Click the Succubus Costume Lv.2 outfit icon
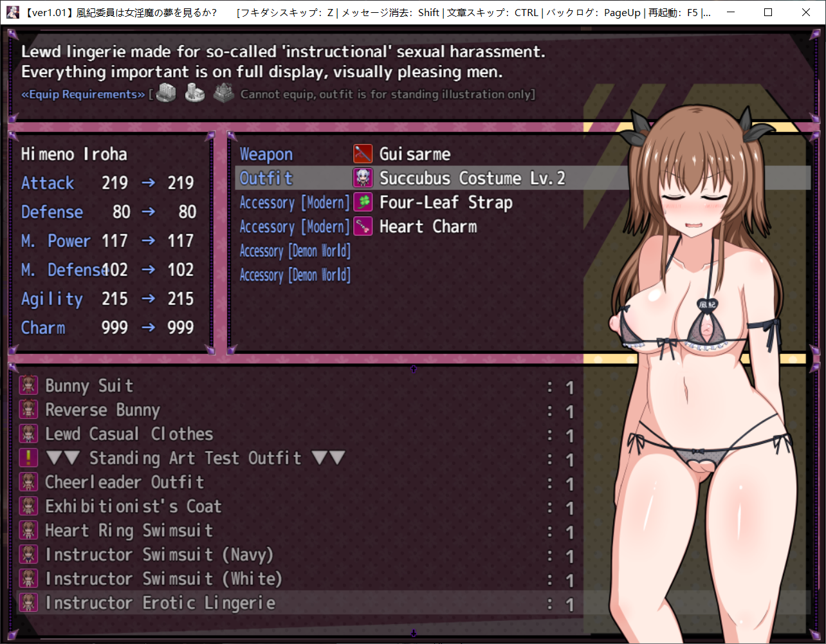 coord(363,178)
